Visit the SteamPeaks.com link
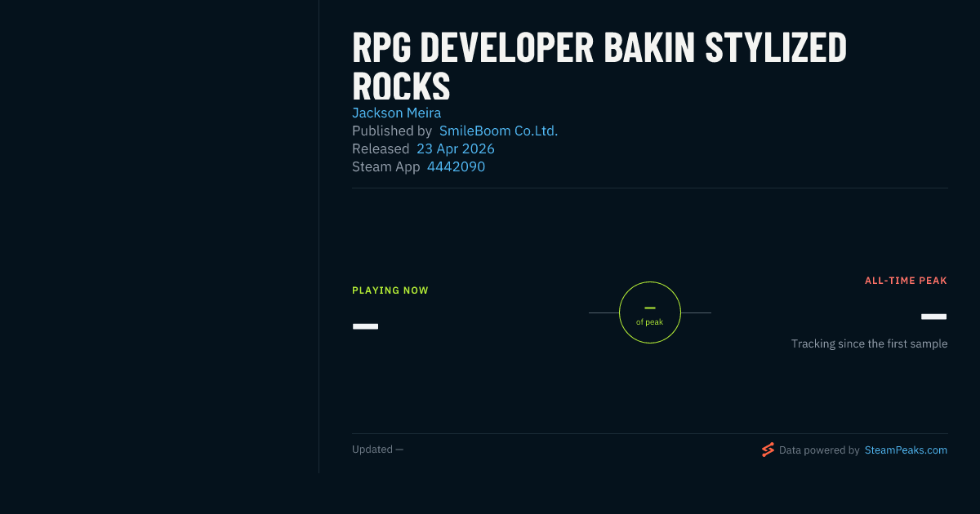Screen dimensions: 980x514 [906, 450]
